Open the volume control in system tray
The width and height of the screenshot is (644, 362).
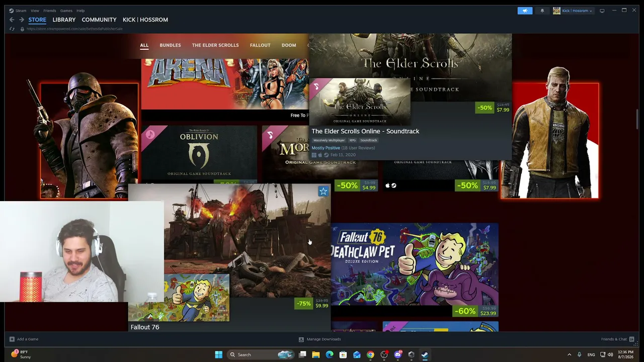(611, 354)
